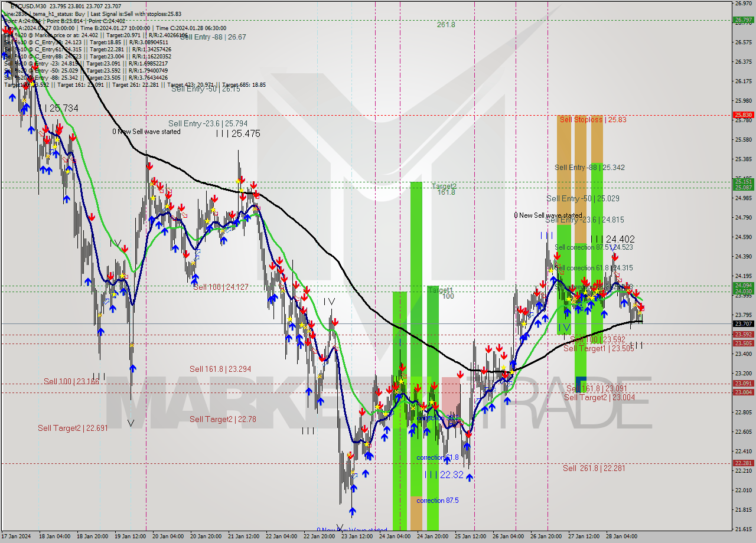Screen dimensions: 756x543
Task: Click the red 25.830 price tag
Action: 743,115
